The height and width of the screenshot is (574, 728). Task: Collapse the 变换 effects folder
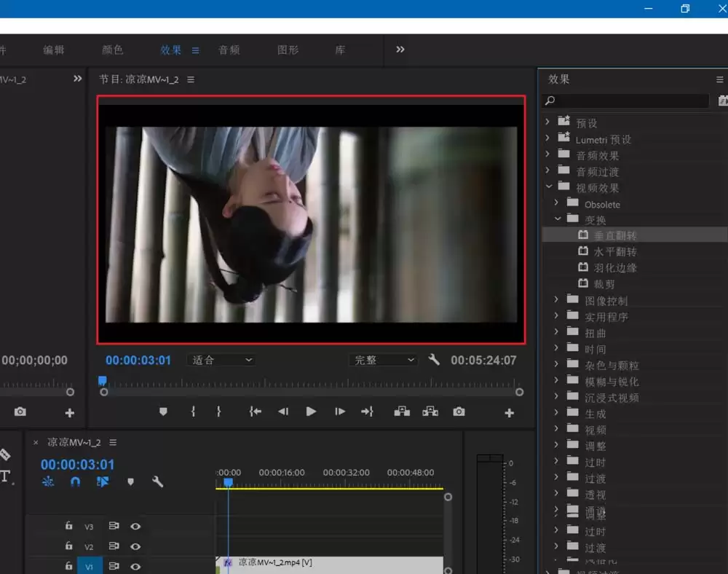[558, 219]
